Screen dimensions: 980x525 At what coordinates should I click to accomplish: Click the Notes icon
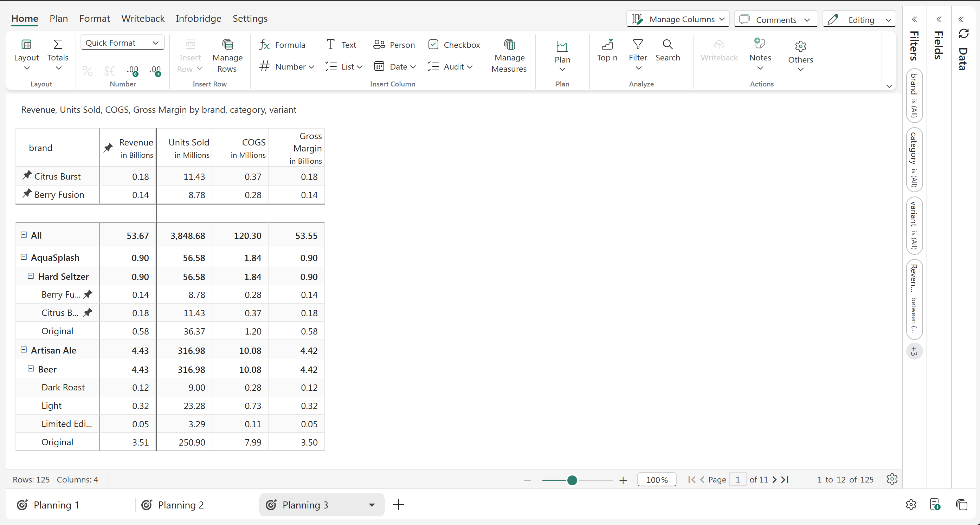point(760,44)
